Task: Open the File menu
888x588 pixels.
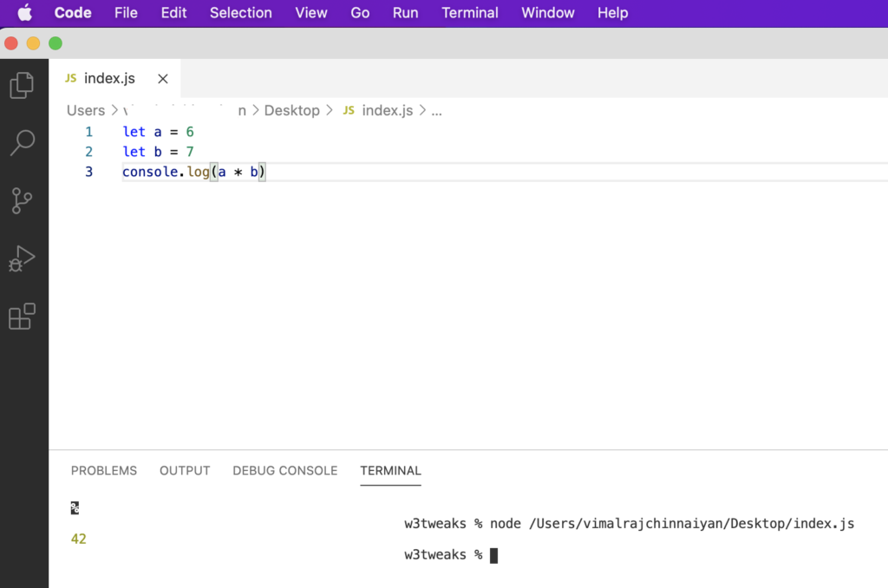Action: 126,12
